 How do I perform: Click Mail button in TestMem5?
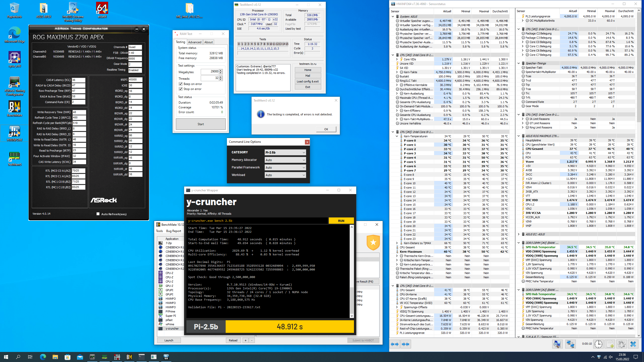pyautogui.click(x=308, y=76)
